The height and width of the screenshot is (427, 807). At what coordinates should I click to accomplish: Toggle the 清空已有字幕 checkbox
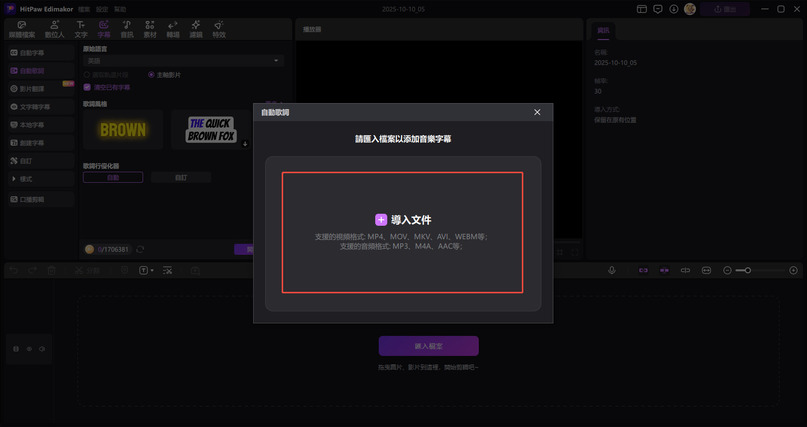(87, 87)
